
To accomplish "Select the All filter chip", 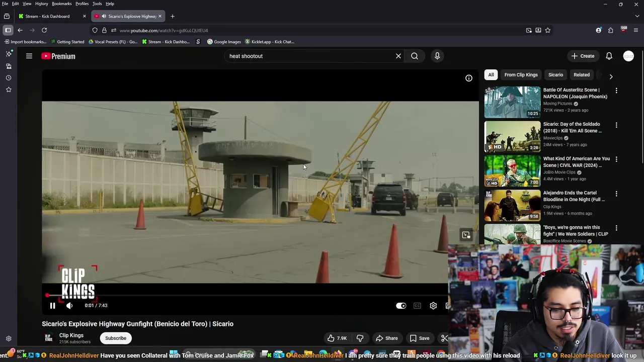I will point(491,75).
